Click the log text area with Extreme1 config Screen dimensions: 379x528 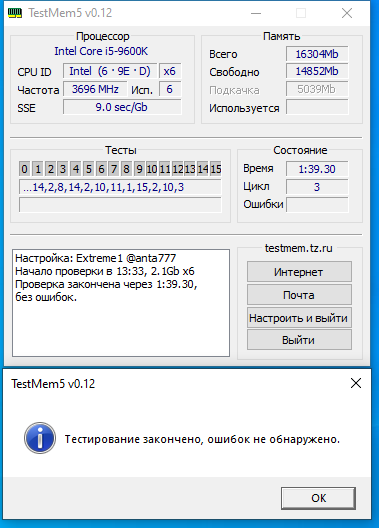(121, 303)
